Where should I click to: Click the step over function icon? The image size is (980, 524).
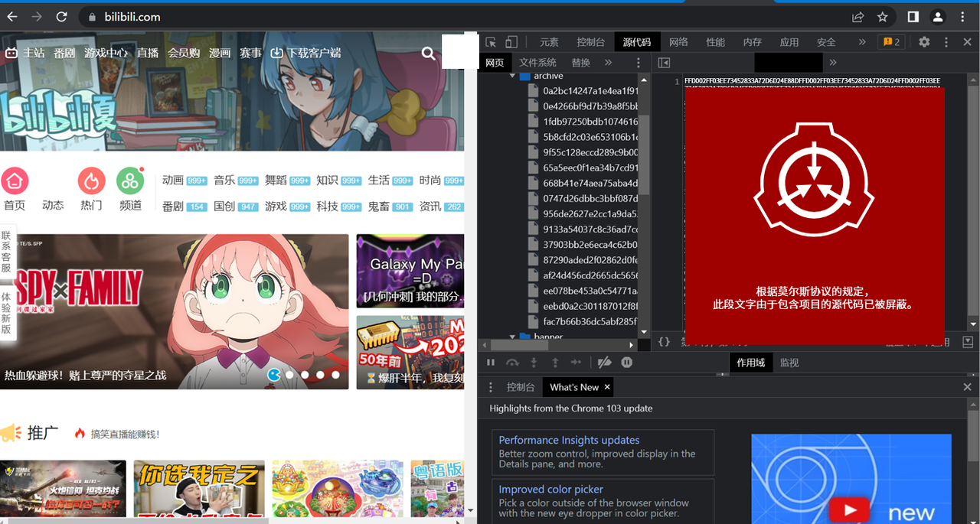[x=512, y=363]
